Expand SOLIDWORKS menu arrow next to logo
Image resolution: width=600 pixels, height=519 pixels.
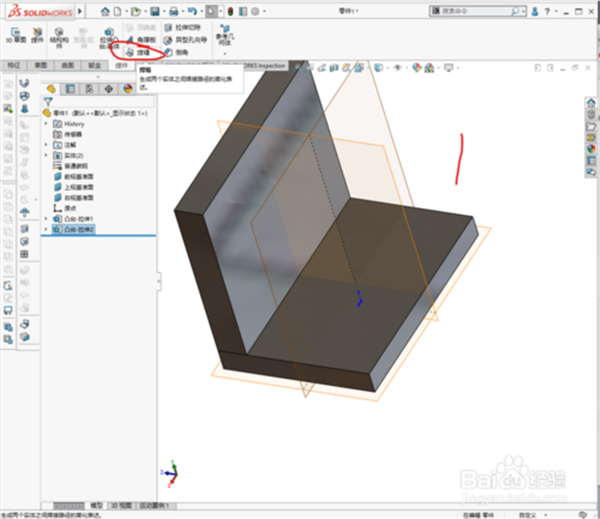click(x=80, y=11)
